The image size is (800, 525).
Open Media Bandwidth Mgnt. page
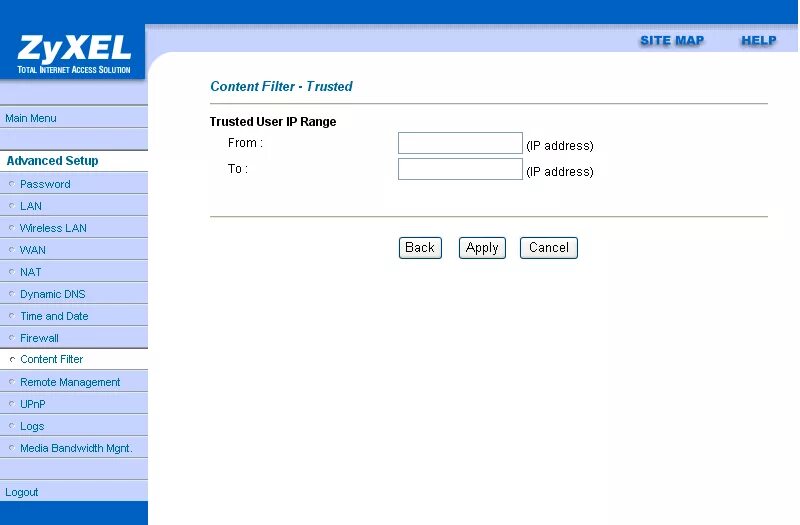point(76,448)
